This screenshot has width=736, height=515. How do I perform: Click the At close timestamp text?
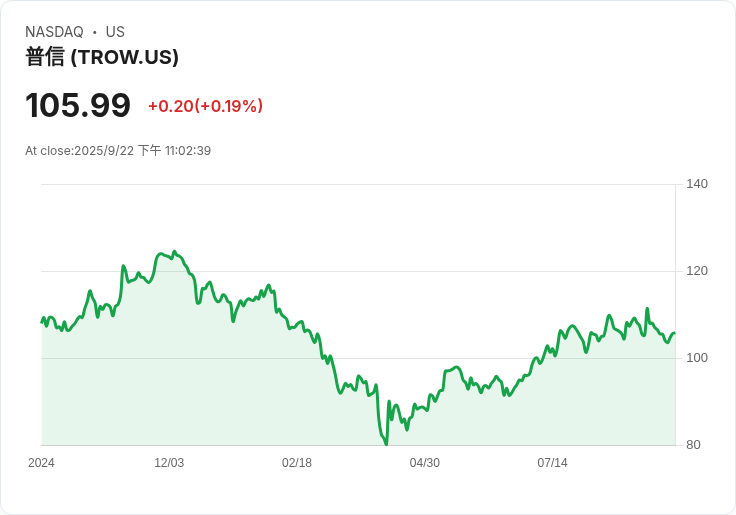click(118, 151)
